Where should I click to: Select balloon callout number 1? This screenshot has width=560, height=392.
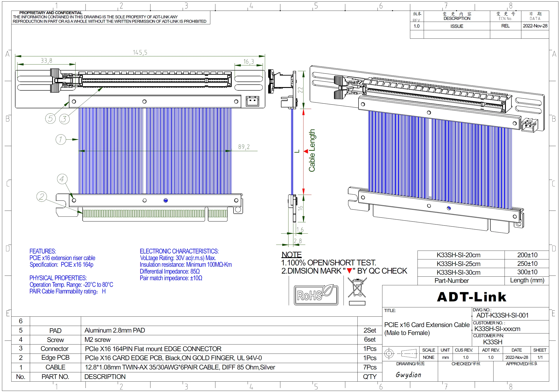(x=61, y=139)
